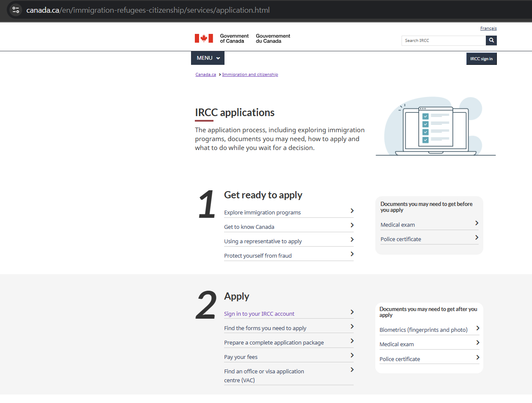
Task: Open Sign in to your IRCC account
Action: click(259, 314)
